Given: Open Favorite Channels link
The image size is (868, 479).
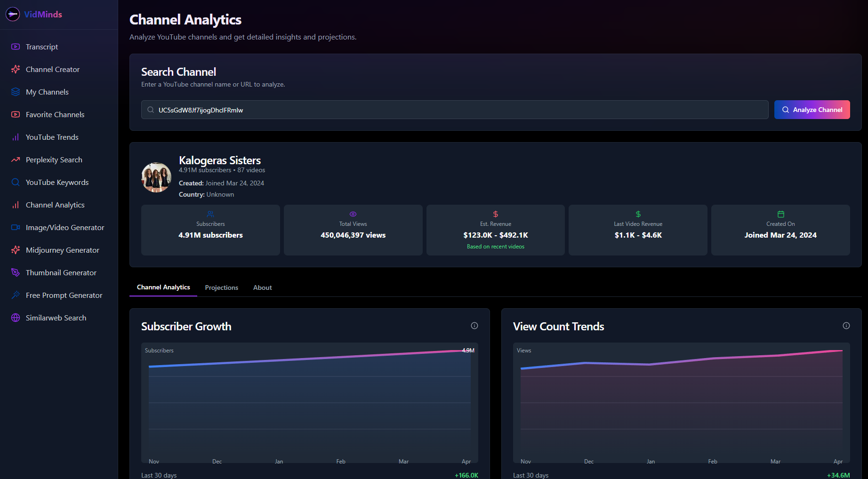Looking at the screenshot, I should 59,114.
